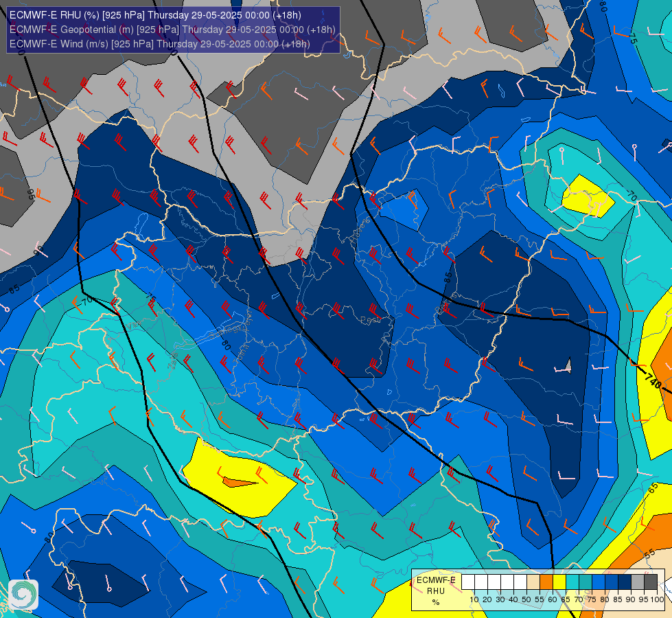Pick the light cyan 65-70 legend swatch
Viewport: 672px width, 618px height.
572,582
